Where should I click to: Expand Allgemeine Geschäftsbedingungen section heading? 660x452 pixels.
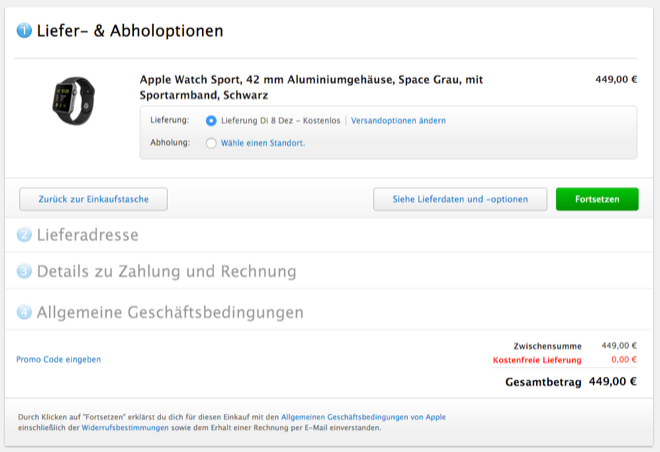coord(170,313)
